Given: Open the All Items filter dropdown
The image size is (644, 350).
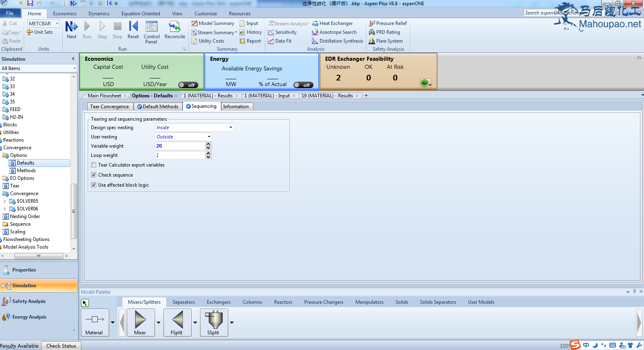Looking at the screenshot, I should (74, 68).
